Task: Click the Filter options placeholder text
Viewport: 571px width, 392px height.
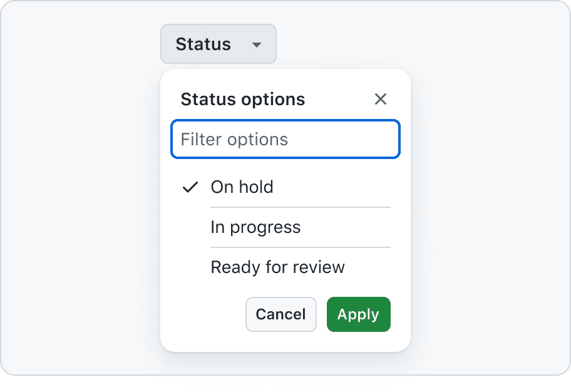Action: [x=234, y=140]
